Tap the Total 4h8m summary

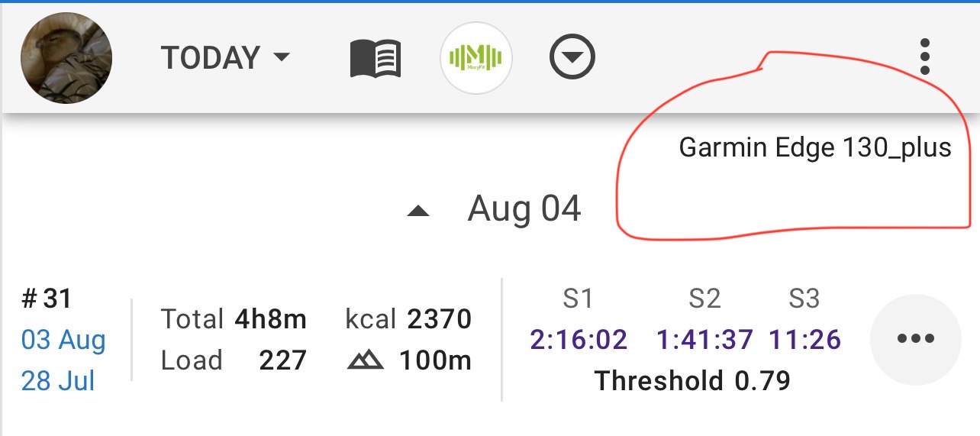234,319
